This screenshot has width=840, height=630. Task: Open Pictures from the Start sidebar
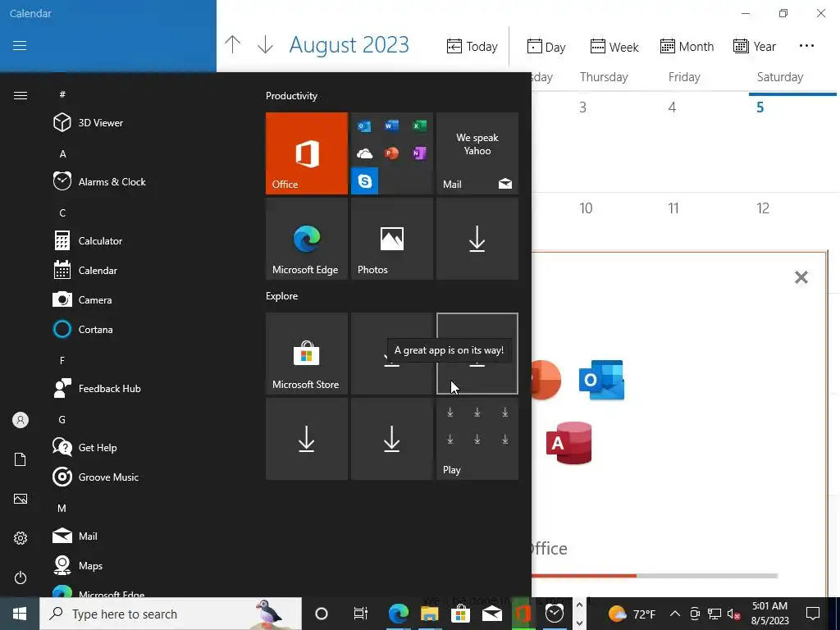pyautogui.click(x=21, y=499)
